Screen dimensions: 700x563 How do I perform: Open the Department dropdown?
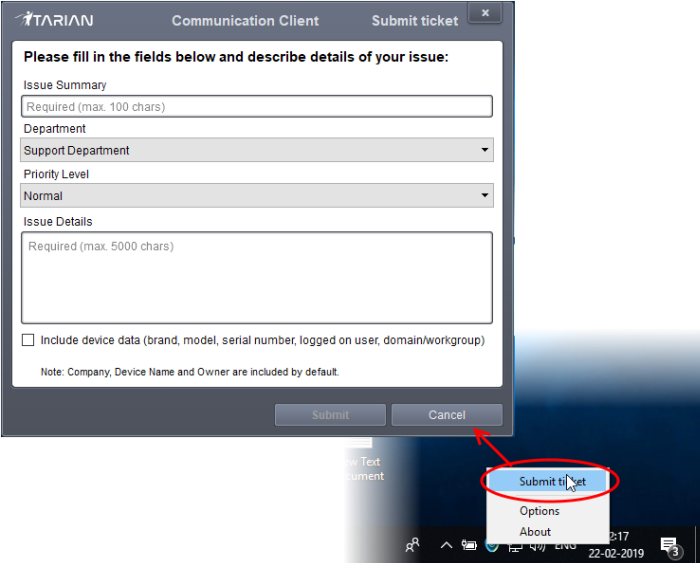pos(257,150)
